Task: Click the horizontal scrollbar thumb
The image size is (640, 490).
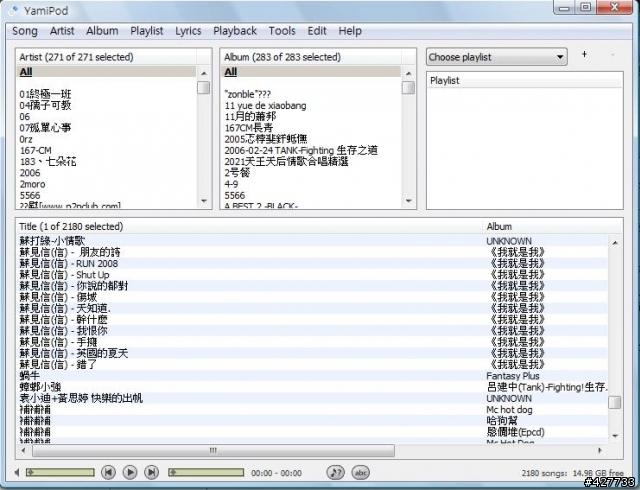Action: [213, 450]
